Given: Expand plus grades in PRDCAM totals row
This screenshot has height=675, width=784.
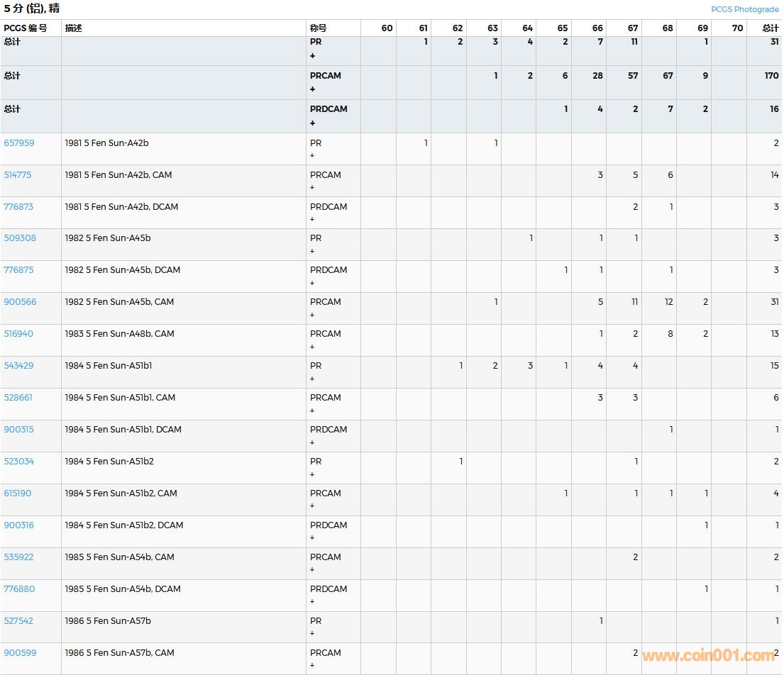Looking at the screenshot, I should coord(313,123).
